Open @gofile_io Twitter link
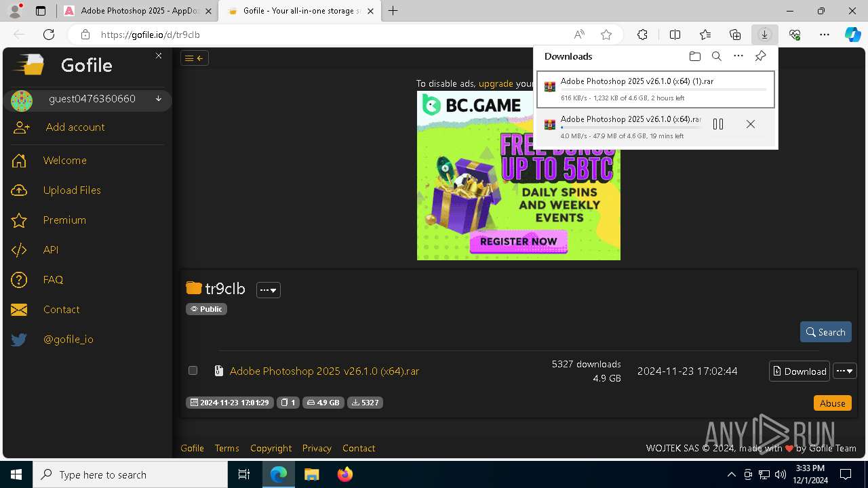The height and width of the screenshot is (488, 868). (x=52, y=340)
